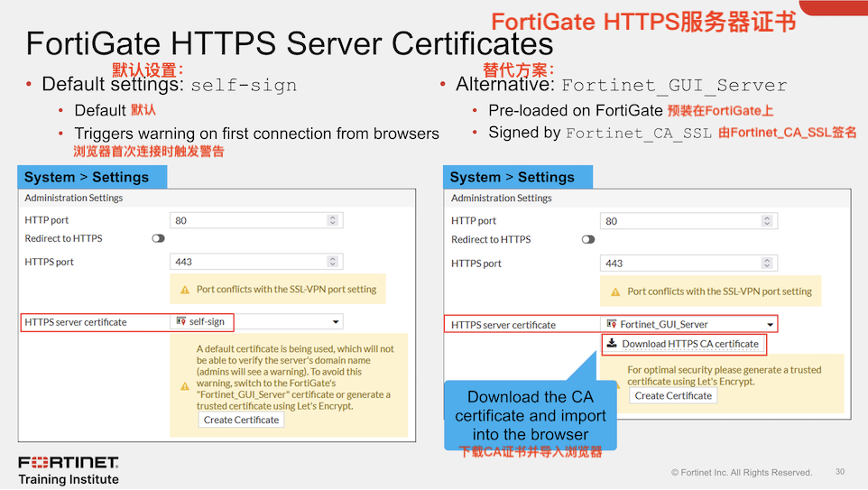The width and height of the screenshot is (868, 490).
Task: Click right panel HTTPS port field showing 443
Action: (688, 263)
